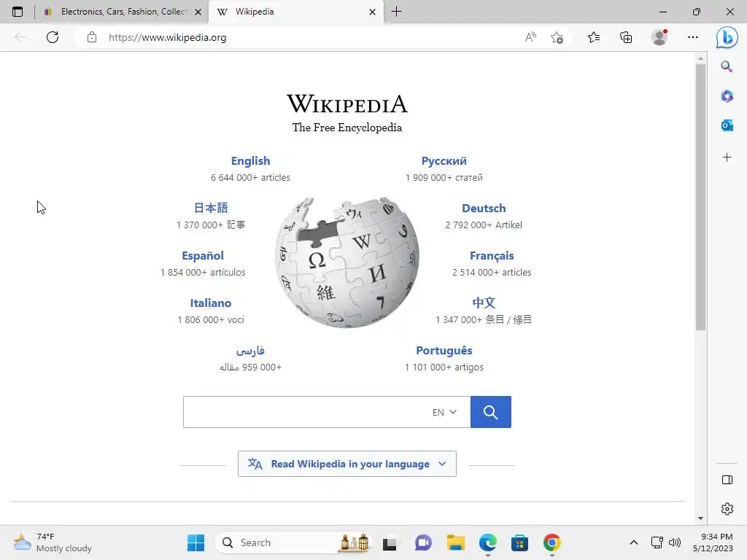Image resolution: width=747 pixels, height=560 pixels.
Task: Open English Wikipedia link
Action: 251,161
